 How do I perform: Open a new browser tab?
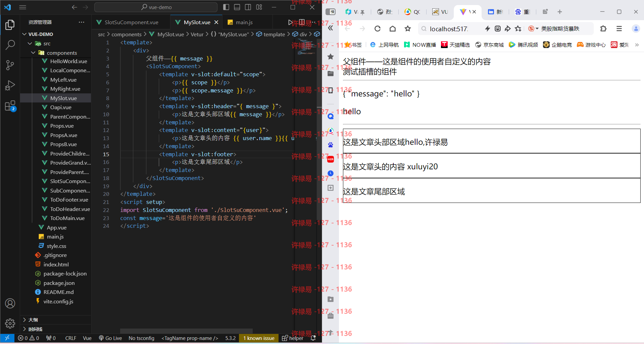click(x=560, y=12)
